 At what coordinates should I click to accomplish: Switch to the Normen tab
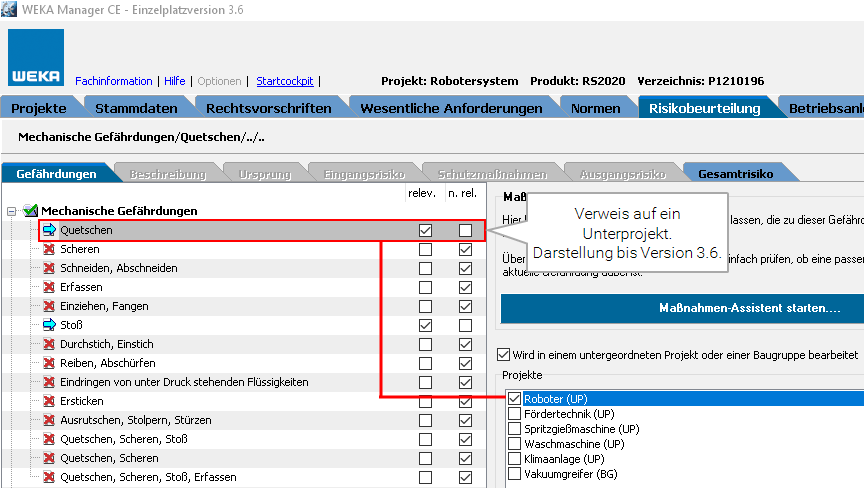[x=595, y=108]
